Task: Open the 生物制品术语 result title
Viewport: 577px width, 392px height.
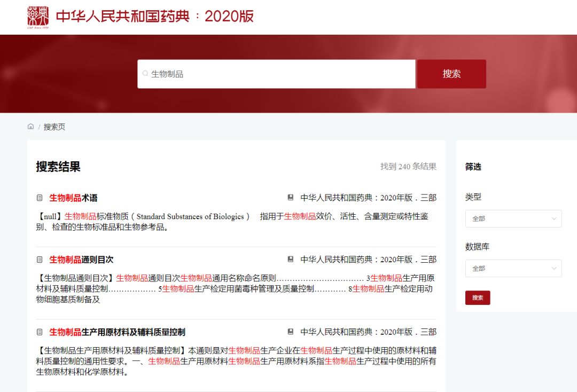Action: click(73, 198)
